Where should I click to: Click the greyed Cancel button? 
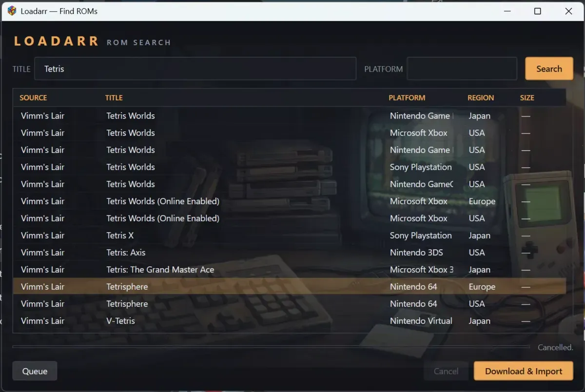click(x=446, y=371)
